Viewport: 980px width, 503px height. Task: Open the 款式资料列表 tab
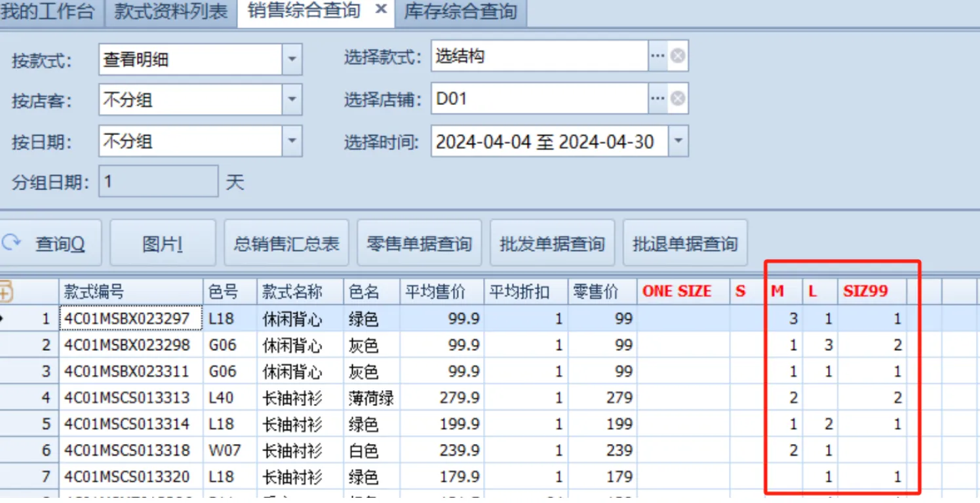170,11
